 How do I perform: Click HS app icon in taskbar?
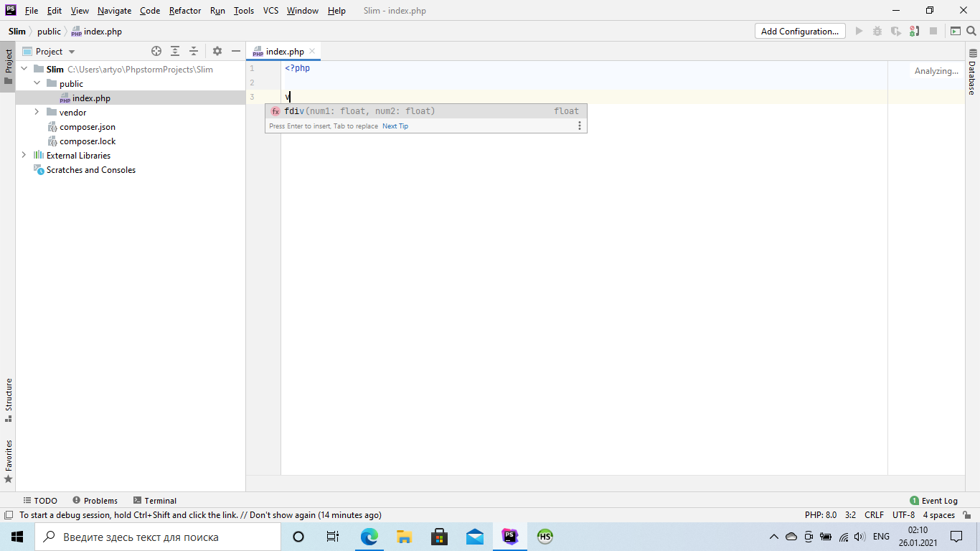click(545, 537)
